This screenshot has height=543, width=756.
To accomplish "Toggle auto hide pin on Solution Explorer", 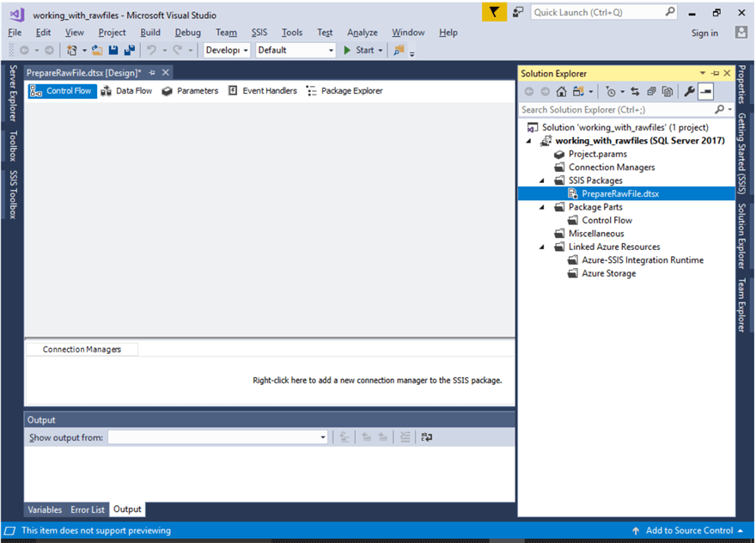I will [x=716, y=73].
